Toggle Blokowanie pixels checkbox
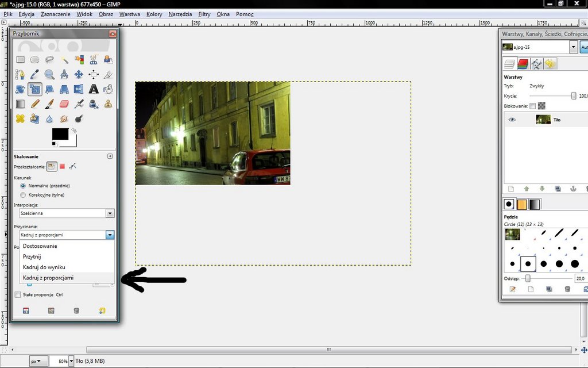The height and width of the screenshot is (368, 588). [532, 106]
